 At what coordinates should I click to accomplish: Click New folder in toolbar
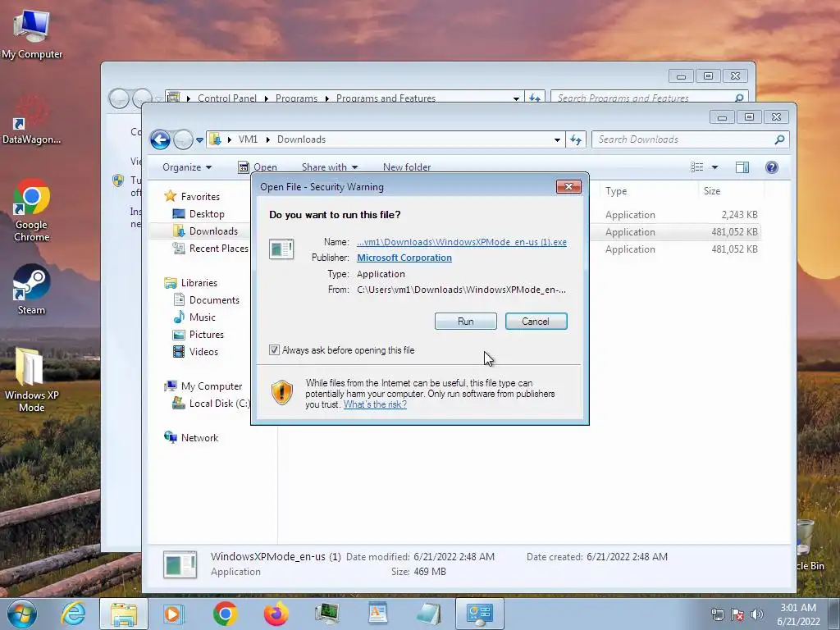(407, 167)
